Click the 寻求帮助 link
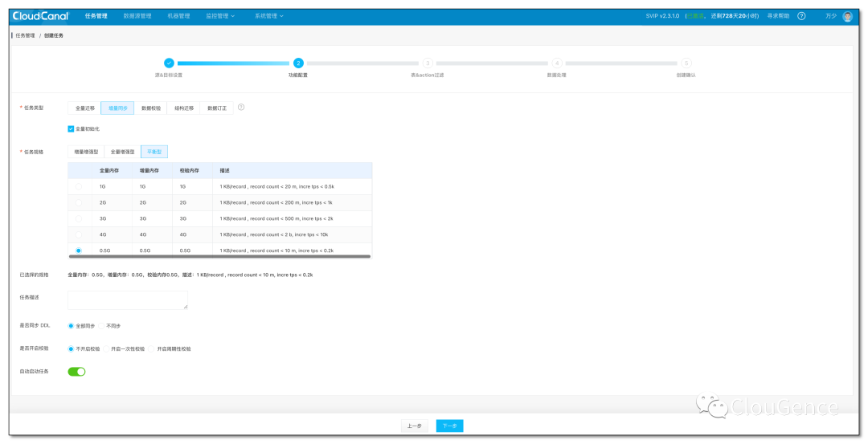The width and height of the screenshot is (868, 444). coord(778,16)
